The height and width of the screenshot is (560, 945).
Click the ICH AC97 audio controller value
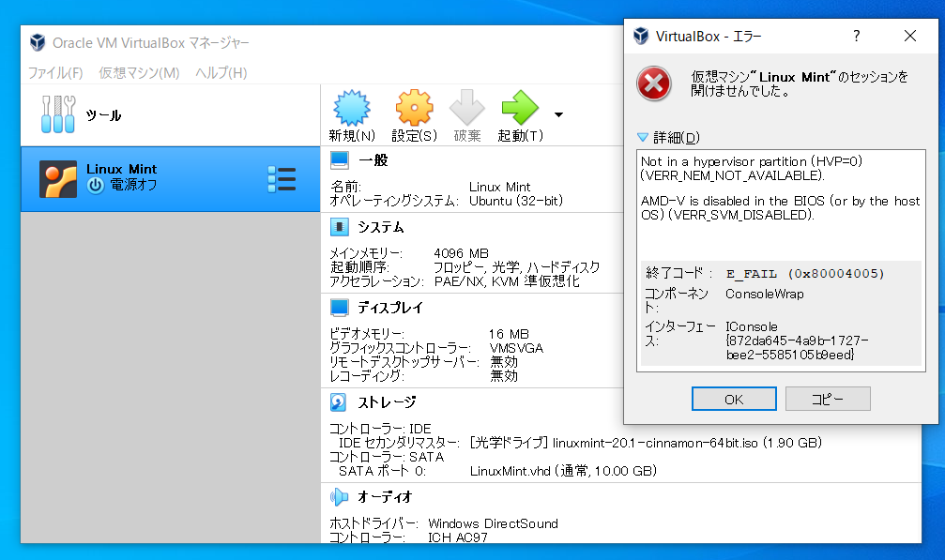click(x=457, y=537)
